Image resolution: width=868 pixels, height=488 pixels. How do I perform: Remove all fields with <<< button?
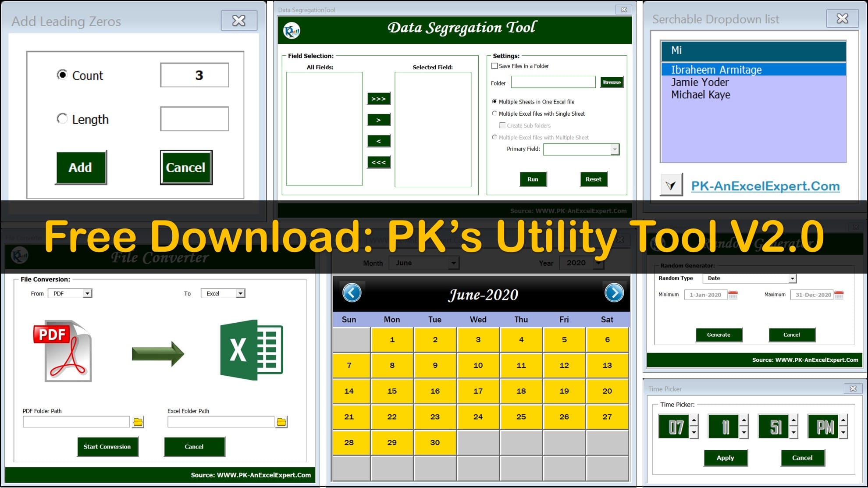(x=378, y=162)
